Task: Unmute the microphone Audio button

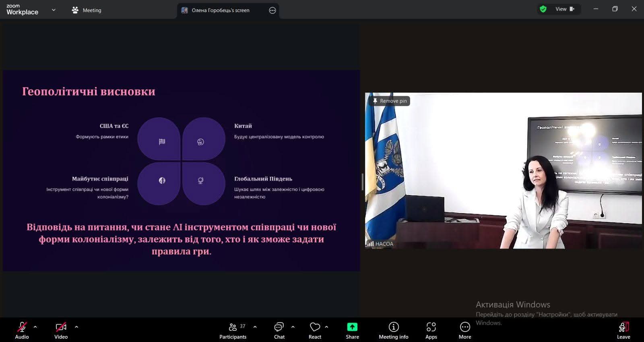Action: 22,330
